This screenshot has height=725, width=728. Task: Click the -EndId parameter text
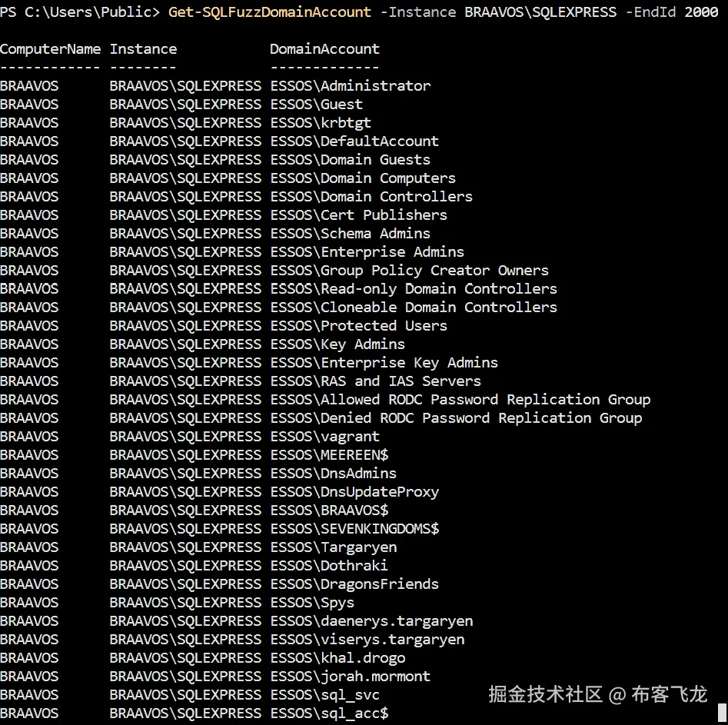click(650, 12)
